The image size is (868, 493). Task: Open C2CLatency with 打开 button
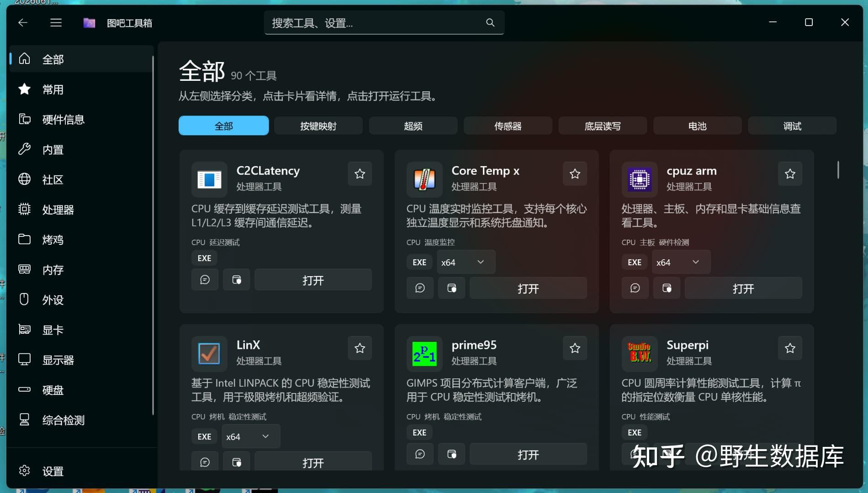point(313,280)
